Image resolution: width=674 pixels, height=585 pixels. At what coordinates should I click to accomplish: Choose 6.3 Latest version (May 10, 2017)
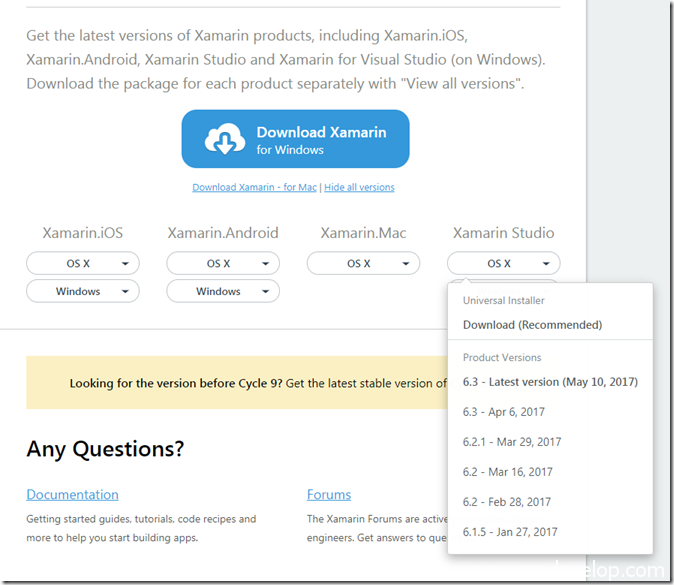[550, 382]
